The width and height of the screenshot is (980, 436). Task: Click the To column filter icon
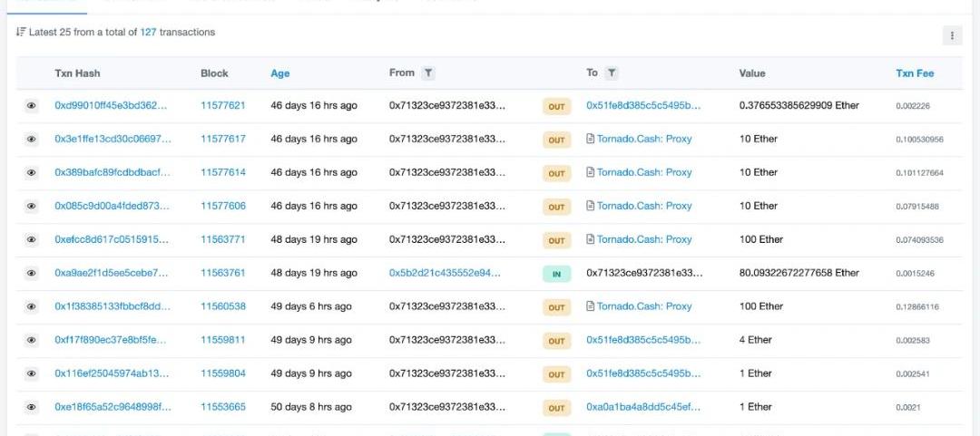(x=612, y=73)
